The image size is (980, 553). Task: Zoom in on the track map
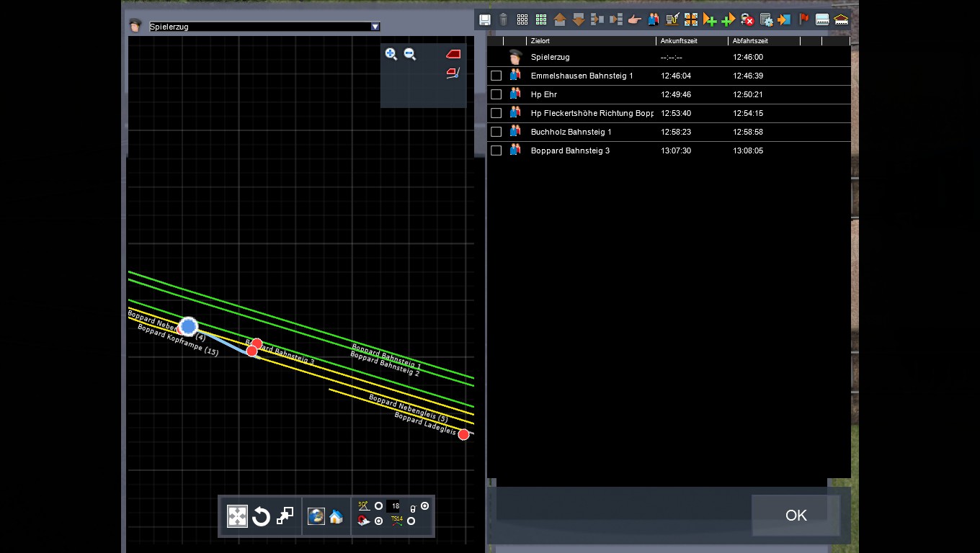[391, 54]
